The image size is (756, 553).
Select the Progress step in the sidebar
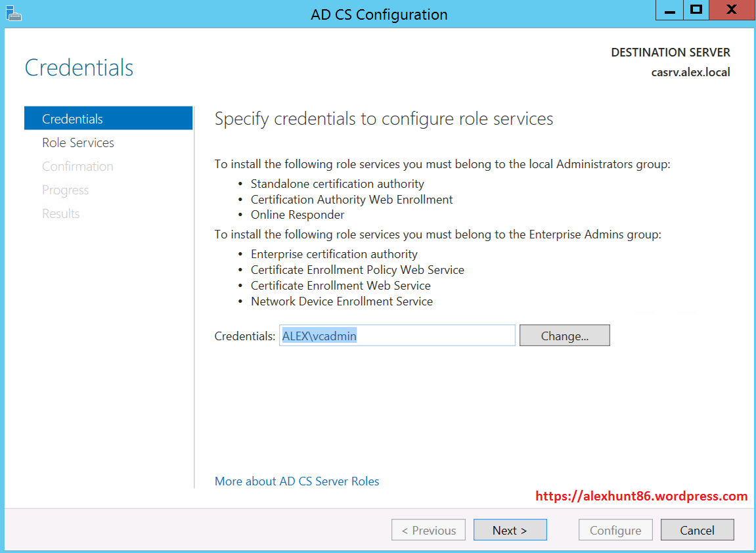pyautogui.click(x=65, y=190)
